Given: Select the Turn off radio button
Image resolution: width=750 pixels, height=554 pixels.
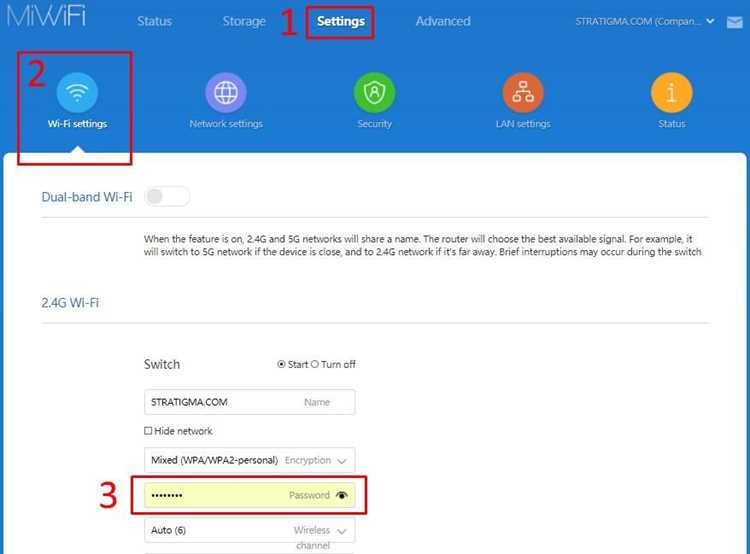Looking at the screenshot, I should 314,364.
